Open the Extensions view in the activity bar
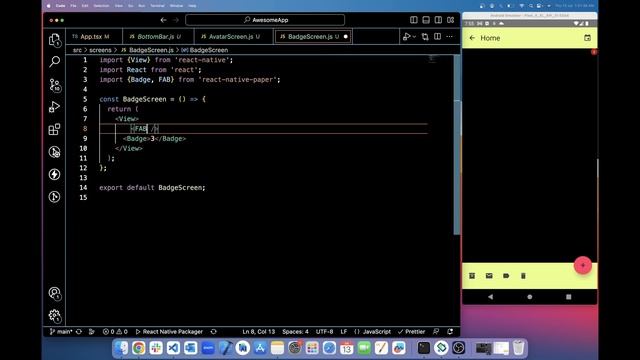 point(54,129)
